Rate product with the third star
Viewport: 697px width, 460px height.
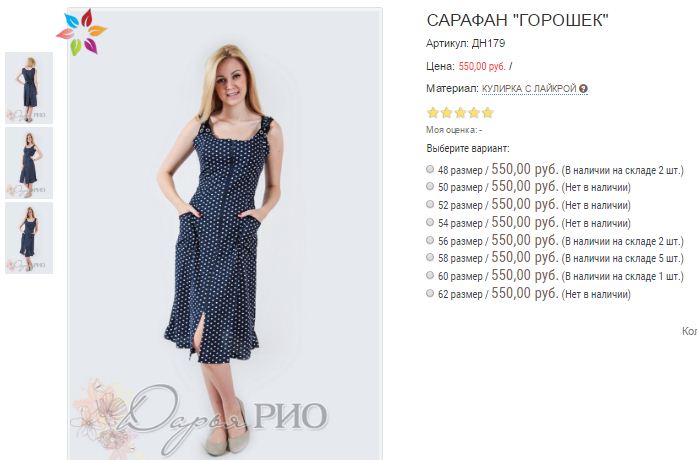click(460, 112)
